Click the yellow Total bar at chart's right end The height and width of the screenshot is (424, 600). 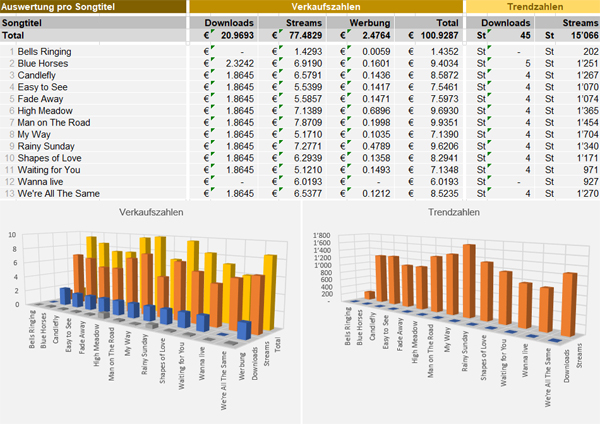coord(269,293)
